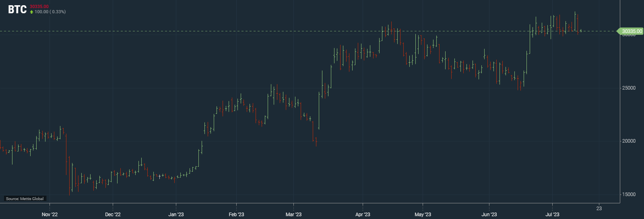This screenshot has height=219, width=644.
Task: Click the 100.00 (0.33%) change value
Action: pyautogui.click(x=50, y=12)
